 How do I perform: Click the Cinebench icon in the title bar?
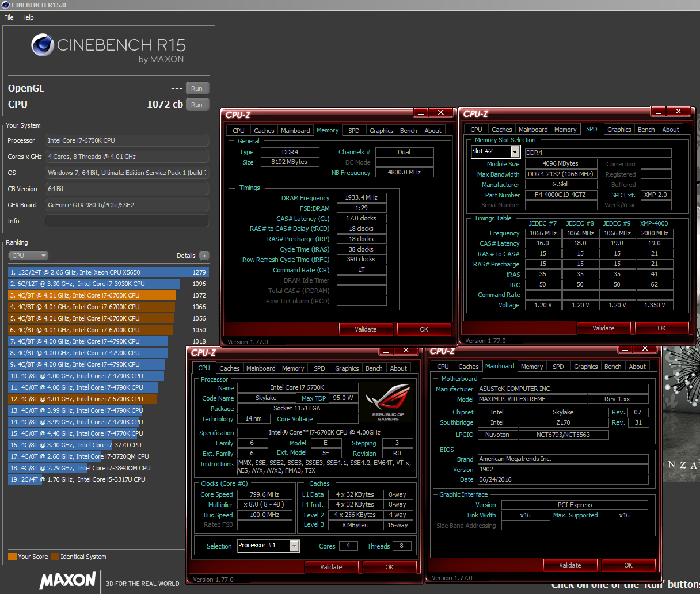(5, 5)
